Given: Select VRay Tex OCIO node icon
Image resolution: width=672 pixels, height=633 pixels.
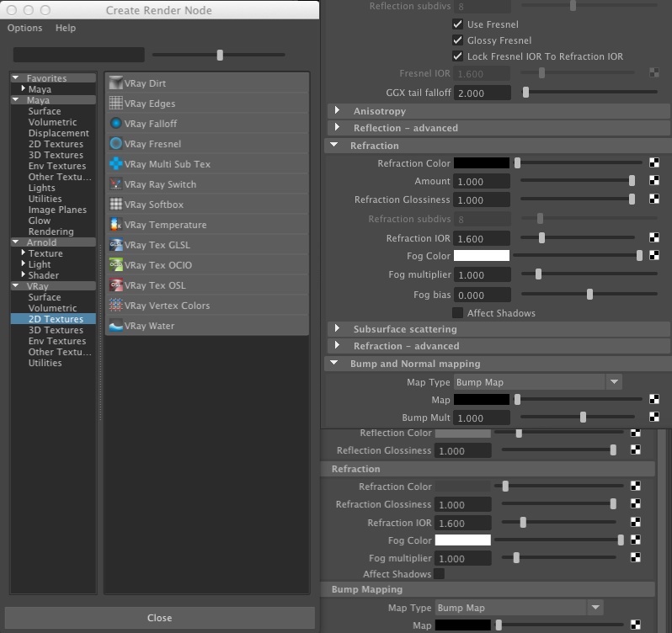Looking at the screenshot, I should click(x=115, y=264).
